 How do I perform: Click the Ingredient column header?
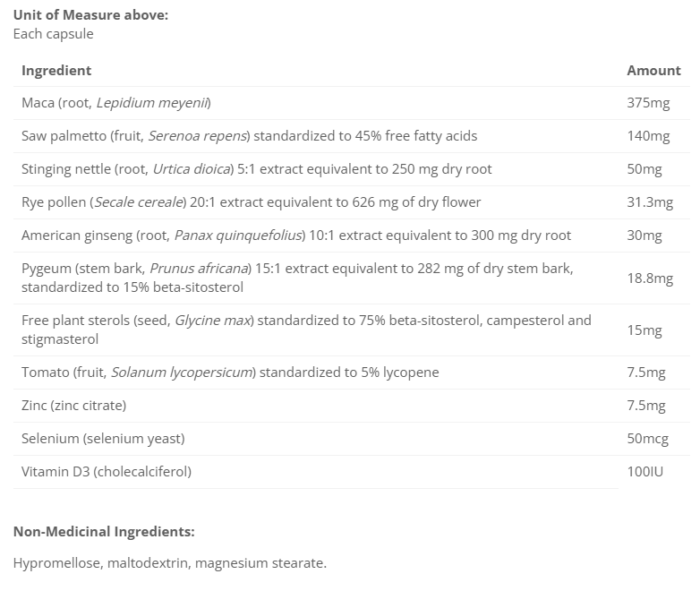[x=56, y=70]
